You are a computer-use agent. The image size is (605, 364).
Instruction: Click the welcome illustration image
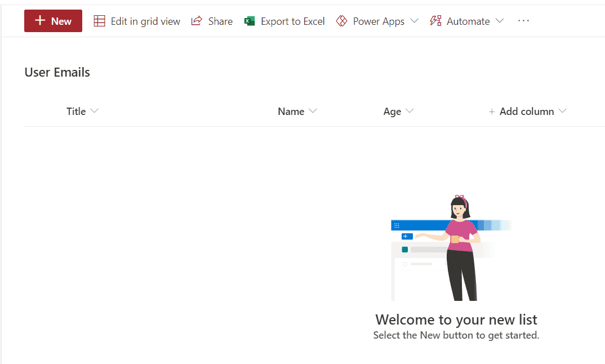coord(451,248)
